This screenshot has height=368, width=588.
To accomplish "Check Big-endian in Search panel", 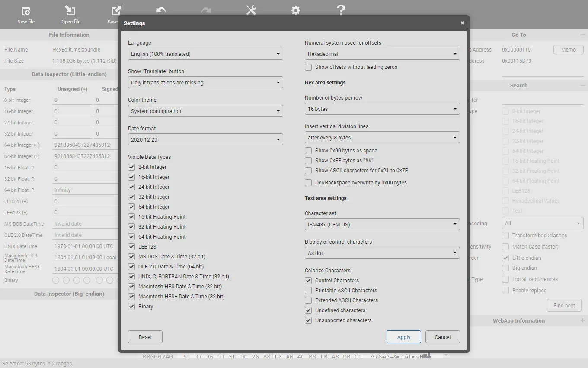I will (x=505, y=268).
